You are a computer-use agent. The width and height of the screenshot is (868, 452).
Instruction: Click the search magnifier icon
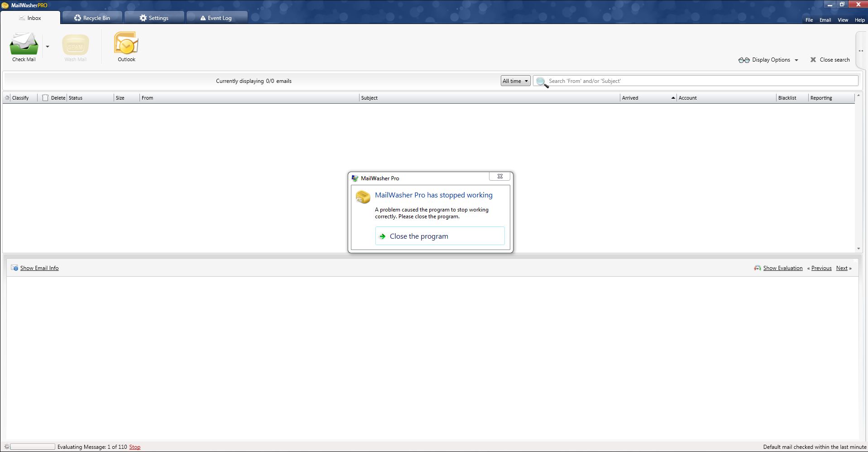point(542,82)
